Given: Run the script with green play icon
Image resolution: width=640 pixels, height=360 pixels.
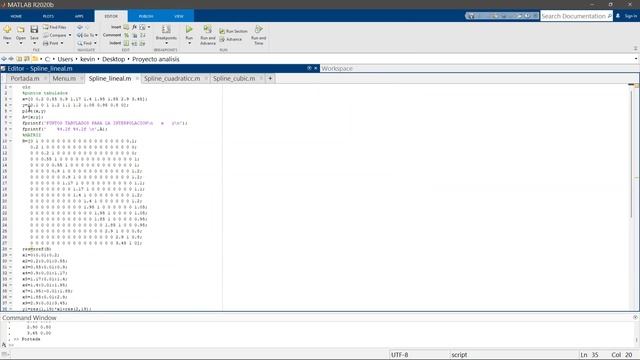Looking at the screenshot, I should pos(189,29).
